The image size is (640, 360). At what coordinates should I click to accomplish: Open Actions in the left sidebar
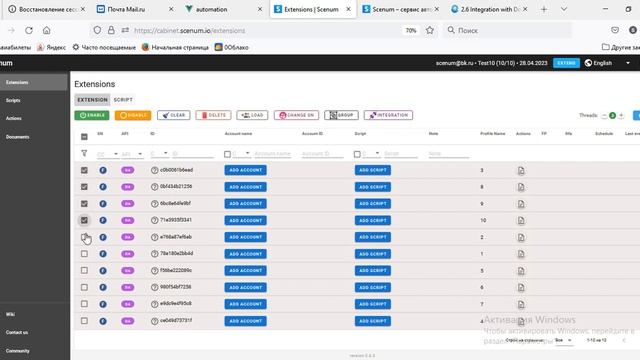point(13,118)
